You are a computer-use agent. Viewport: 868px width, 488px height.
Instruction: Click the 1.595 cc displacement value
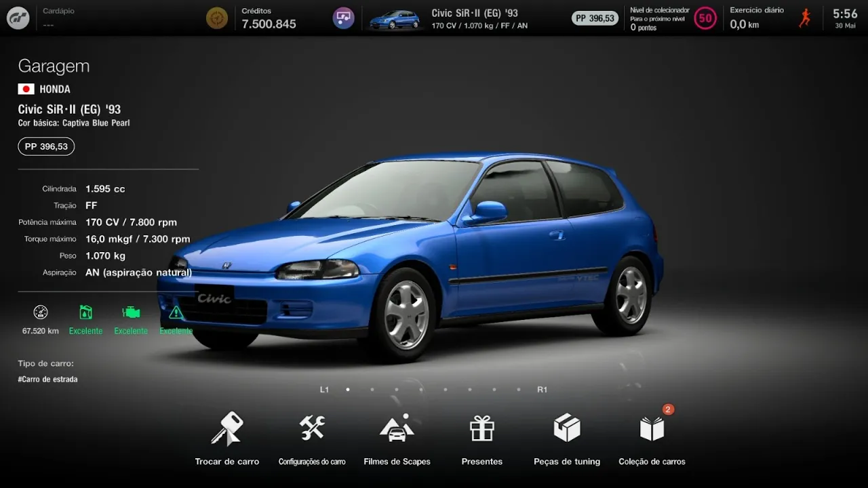pos(105,189)
